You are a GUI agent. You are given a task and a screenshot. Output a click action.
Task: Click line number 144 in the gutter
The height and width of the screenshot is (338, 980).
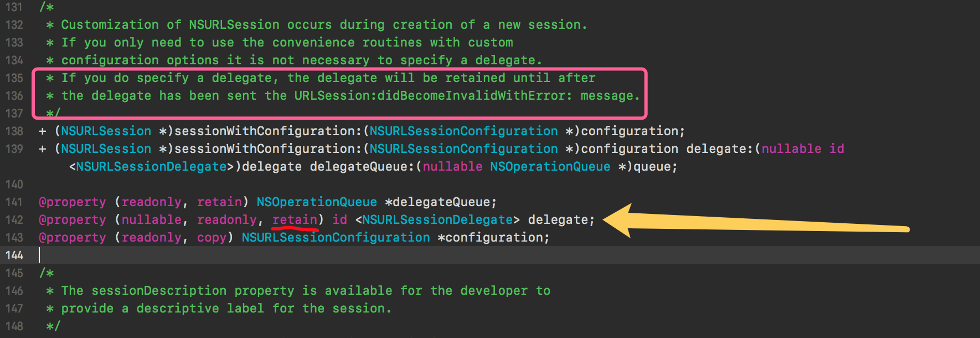click(14, 255)
